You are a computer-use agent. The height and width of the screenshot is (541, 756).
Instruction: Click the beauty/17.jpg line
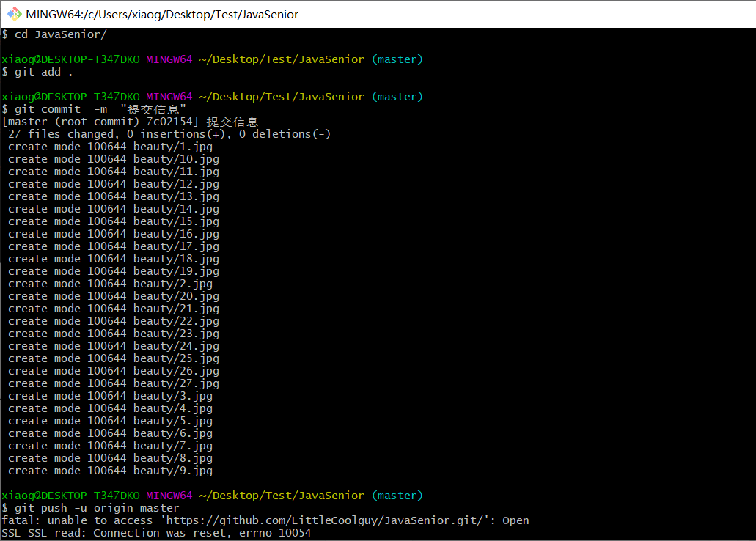(114, 247)
